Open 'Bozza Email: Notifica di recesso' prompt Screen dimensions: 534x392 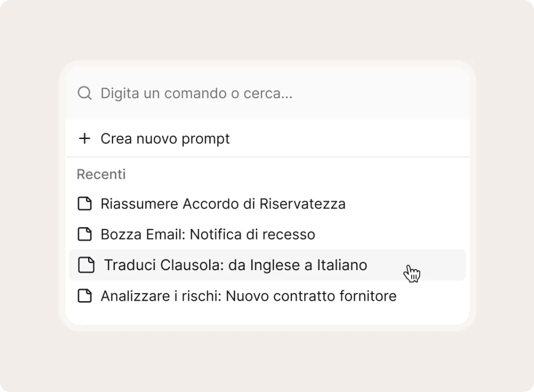coord(208,234)
